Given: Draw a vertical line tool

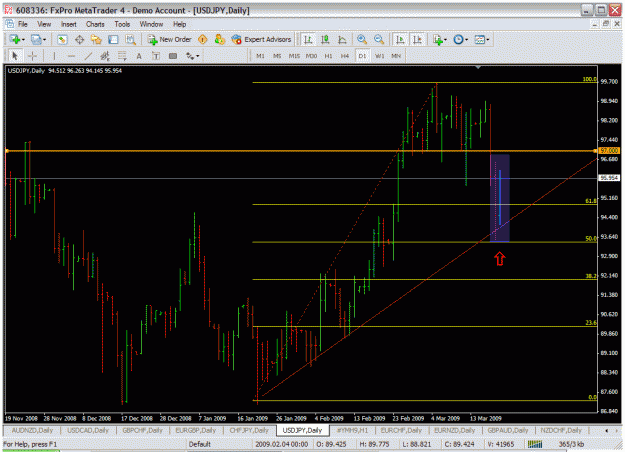Looking at the screenshot, I should tap(54, 56).
